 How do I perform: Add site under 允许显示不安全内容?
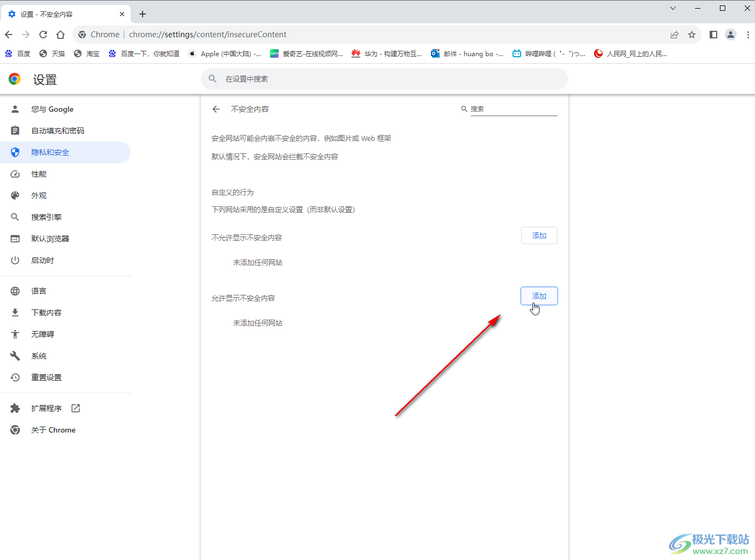(x=538, y=296)
